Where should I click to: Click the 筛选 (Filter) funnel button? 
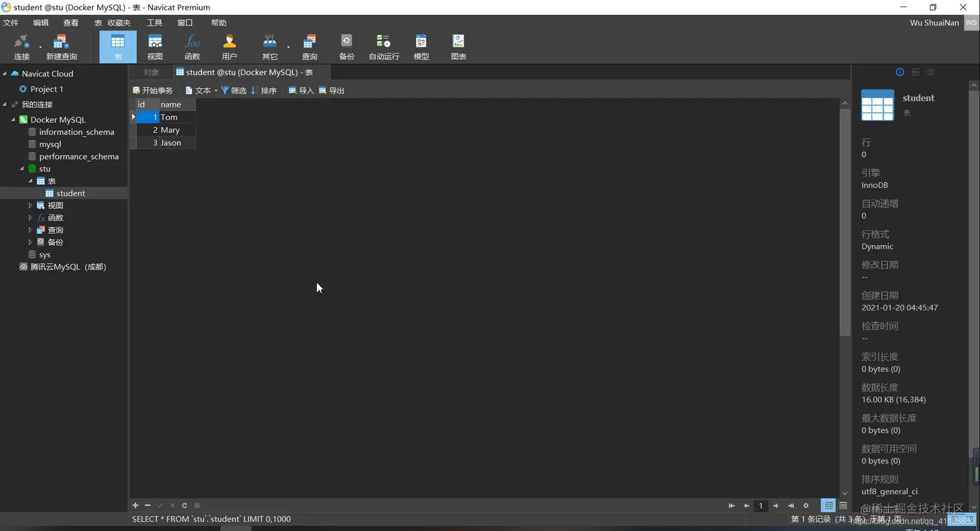pyautogui.click(x=234, y=91)
